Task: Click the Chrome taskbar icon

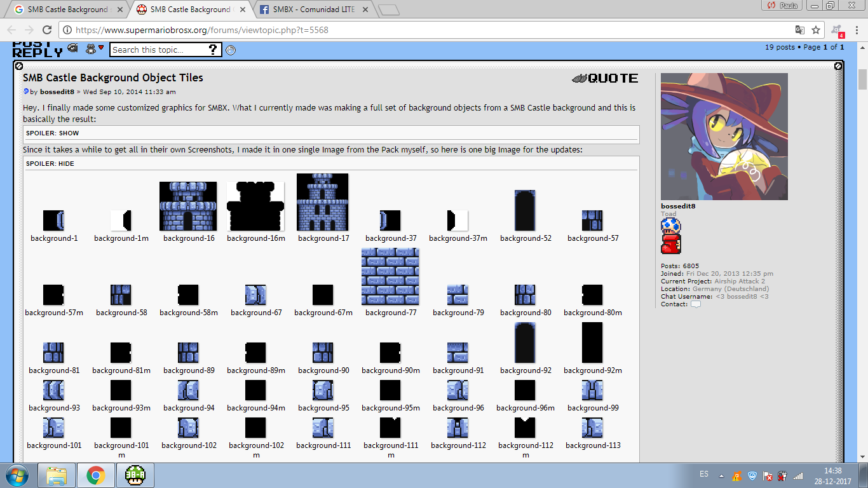Action: pyautogui.click(x=96, y=475)
